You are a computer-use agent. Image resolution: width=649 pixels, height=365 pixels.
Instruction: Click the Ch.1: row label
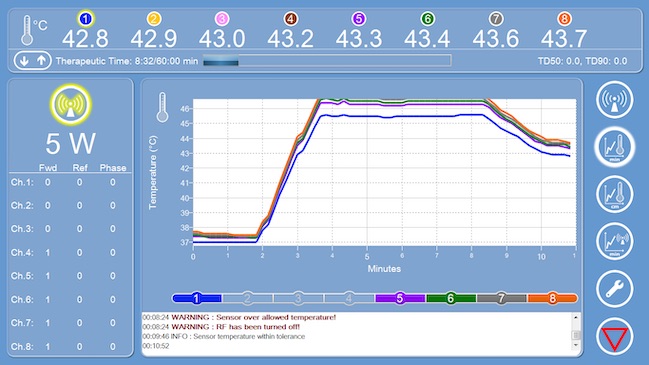[x=22, y=182]
